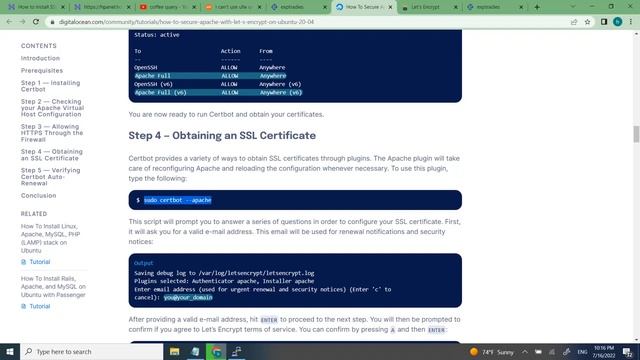Open Chrome from the taskbar
The height and width of the screenshot is (360, 640).
(216, 351)
